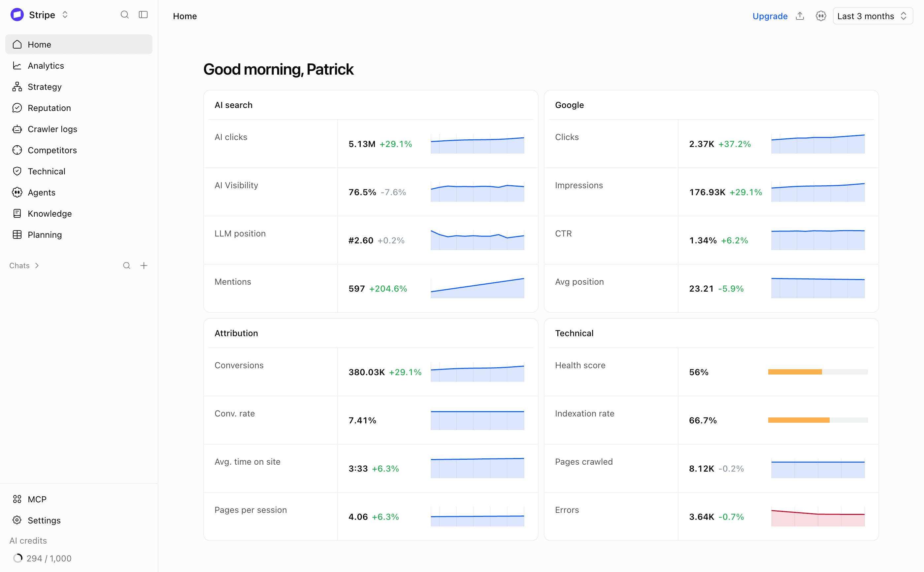The width and height of the screenshot is (924, 572).
Task: Open Technical in the sidebar
Action: pyautogui.click(x=79, y=171)
